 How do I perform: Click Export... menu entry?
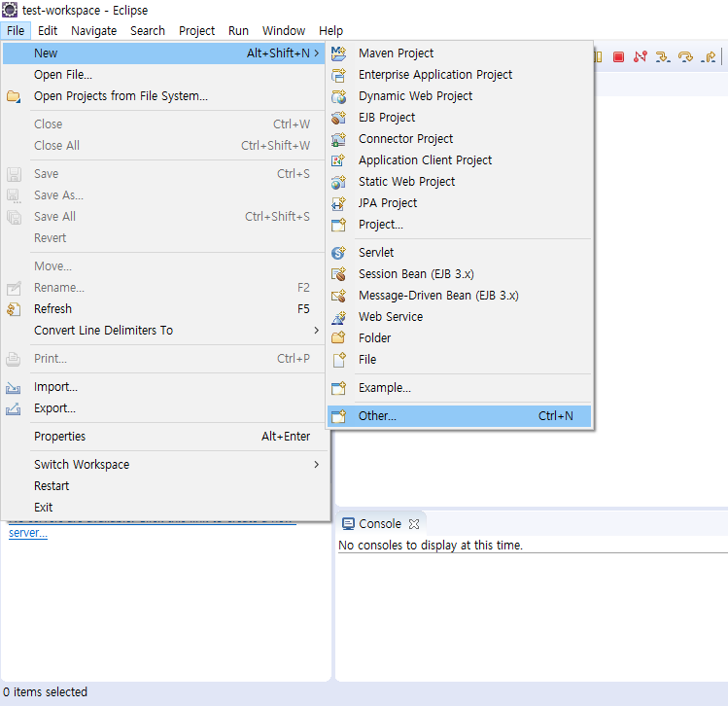point(163,408)
